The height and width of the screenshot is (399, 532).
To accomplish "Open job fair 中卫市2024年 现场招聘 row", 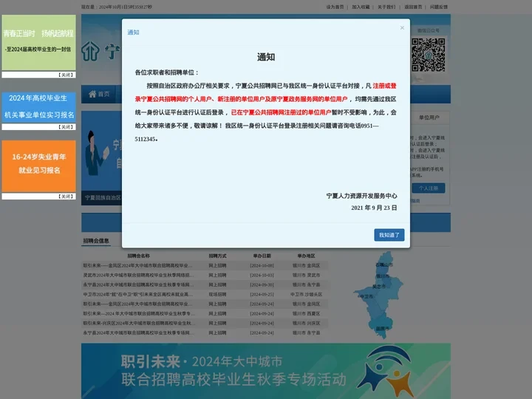I will tap(205, 294).
